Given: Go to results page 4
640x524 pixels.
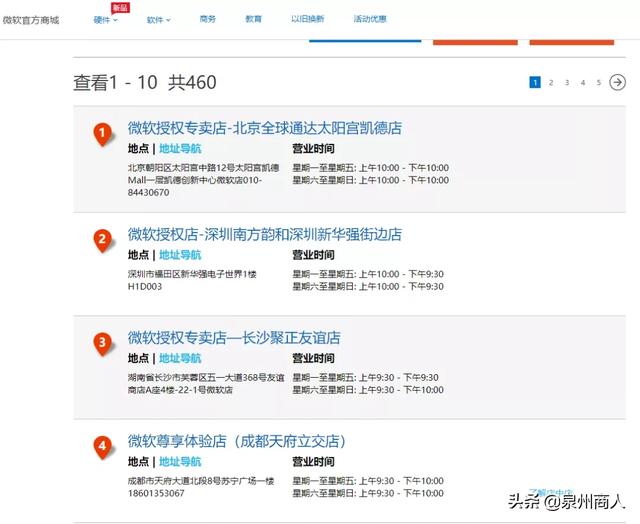Looking at the screenshot, I should (583, 82).
